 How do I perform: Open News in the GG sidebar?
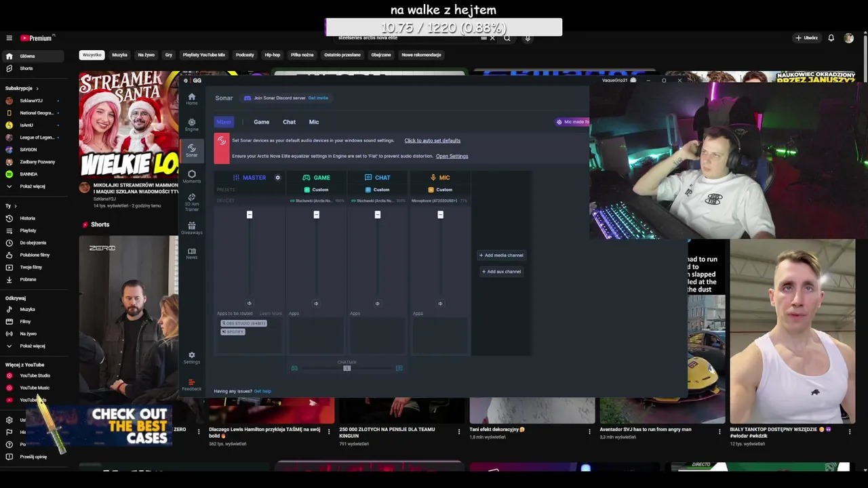pyautogui.click(x=192, y=253)
